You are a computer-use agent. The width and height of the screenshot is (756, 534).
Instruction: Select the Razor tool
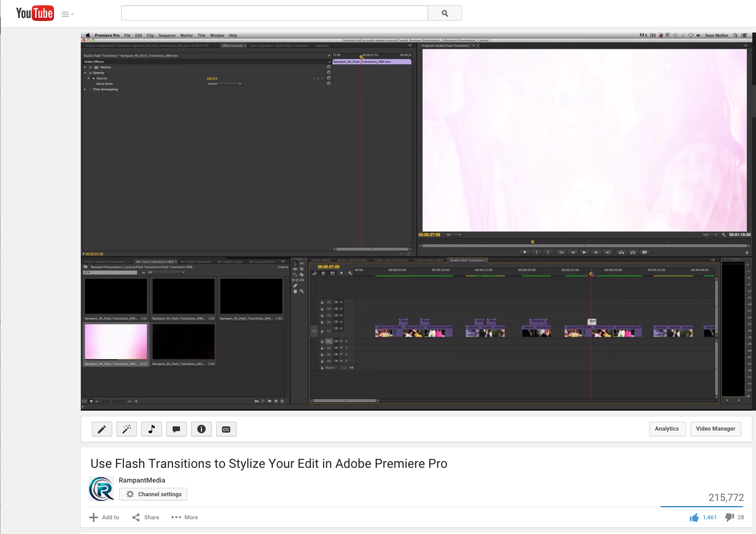coord(302,275)
